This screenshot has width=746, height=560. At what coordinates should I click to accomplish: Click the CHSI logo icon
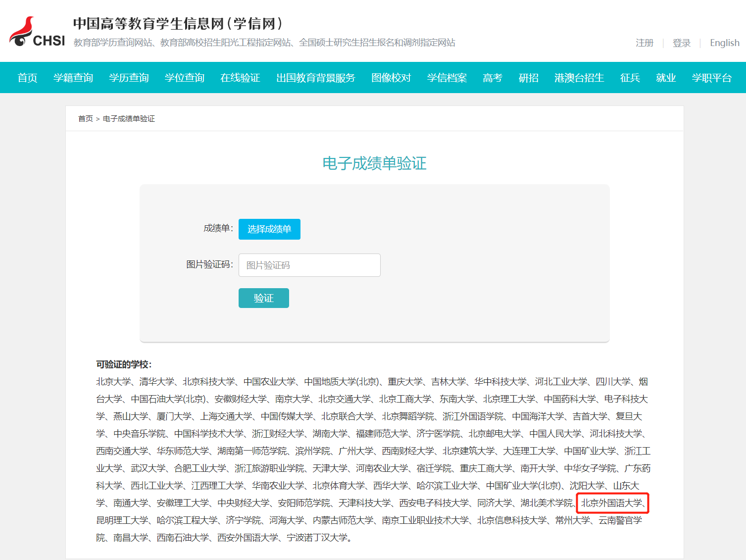click(x=37, y=33)
